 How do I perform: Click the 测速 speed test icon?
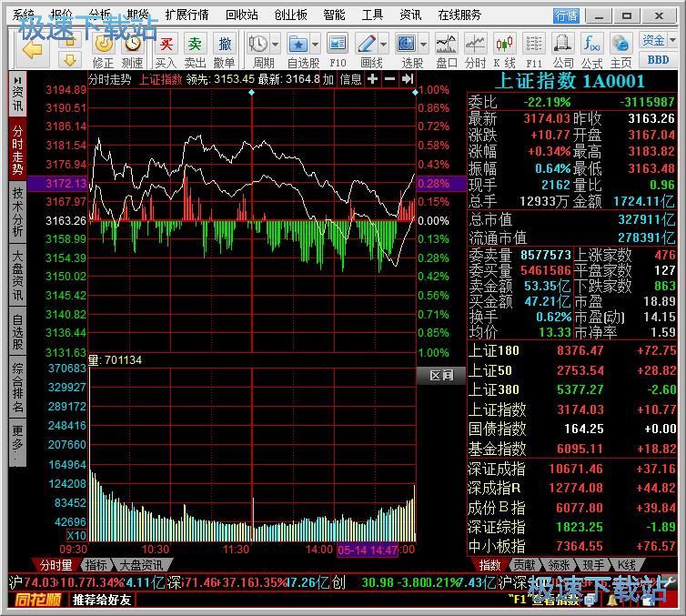tap(133, 49)
